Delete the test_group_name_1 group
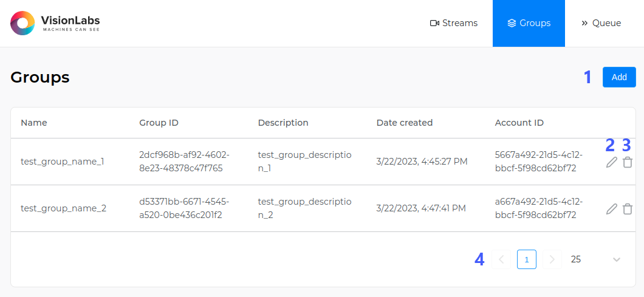The width and height of the screenshot is (644, 297). [x=628, y=162]
